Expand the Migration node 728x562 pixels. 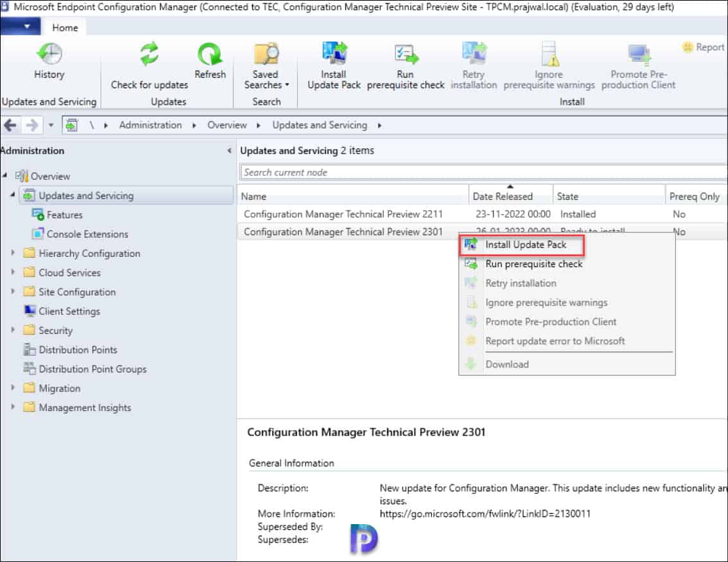click(13, 387)
